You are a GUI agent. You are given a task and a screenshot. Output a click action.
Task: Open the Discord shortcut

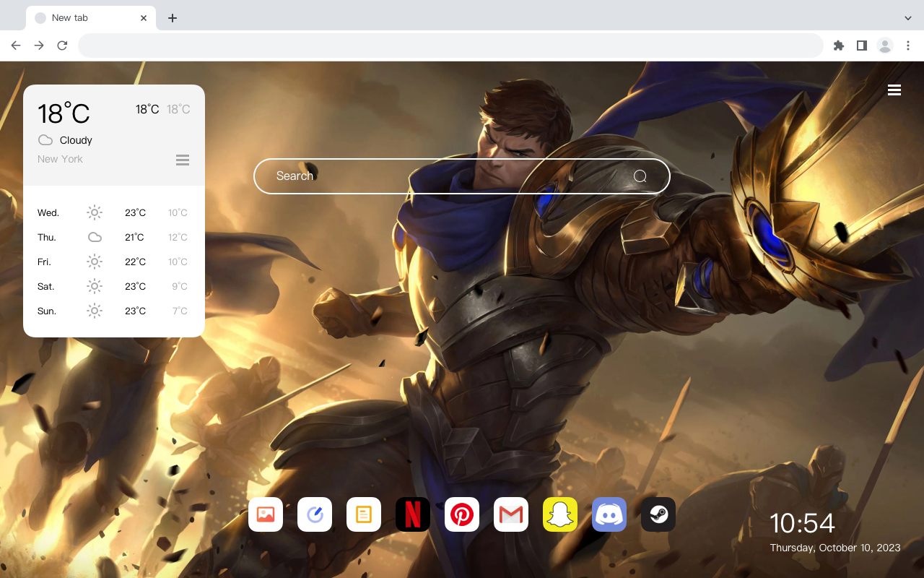click(609, 514)
